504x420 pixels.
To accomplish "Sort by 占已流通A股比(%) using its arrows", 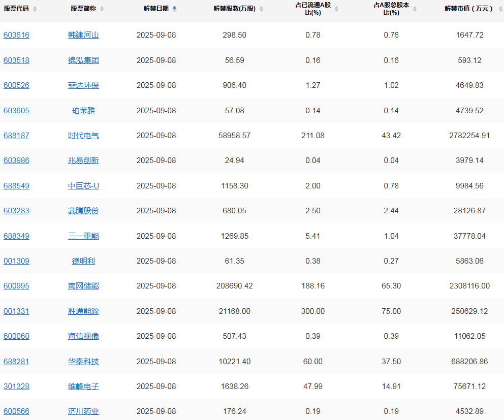I will click(x=336, y=9).
